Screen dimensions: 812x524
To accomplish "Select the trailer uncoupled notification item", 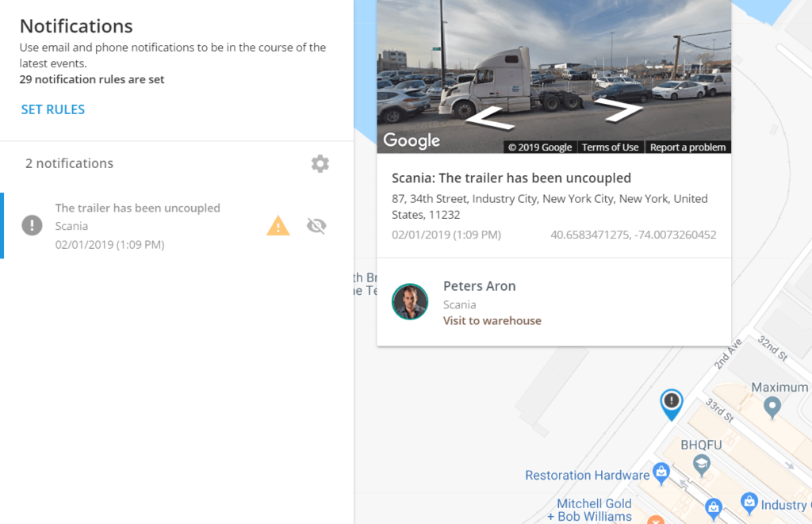I will [177, 226].
